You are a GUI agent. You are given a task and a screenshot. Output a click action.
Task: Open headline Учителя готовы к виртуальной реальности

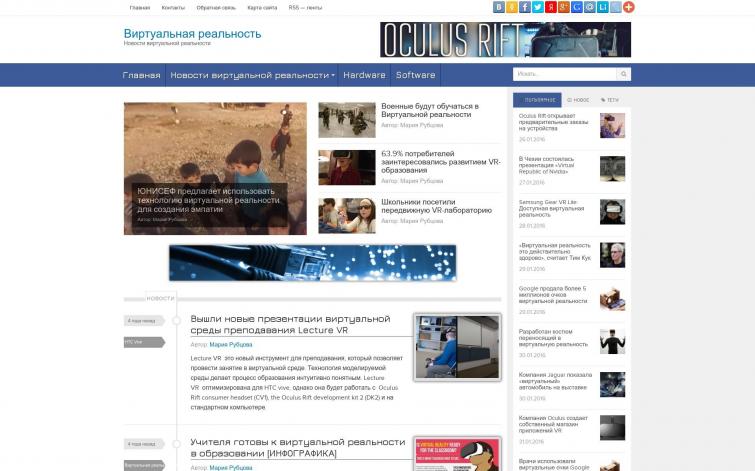pyautogui.click(x=298, y=448)
